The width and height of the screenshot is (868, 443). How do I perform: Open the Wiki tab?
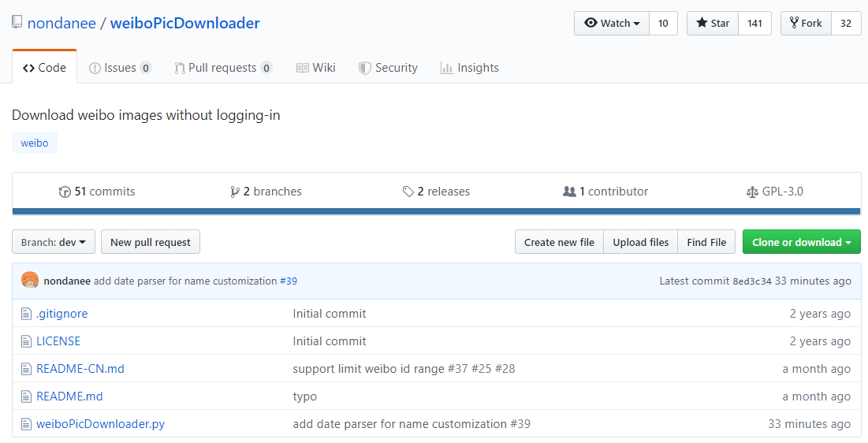(316, 68)
